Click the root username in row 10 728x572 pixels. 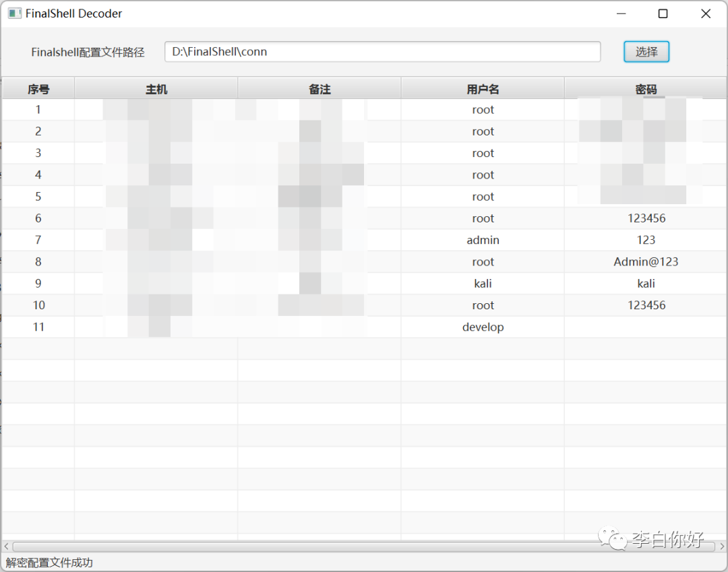(x=483, y=305)
